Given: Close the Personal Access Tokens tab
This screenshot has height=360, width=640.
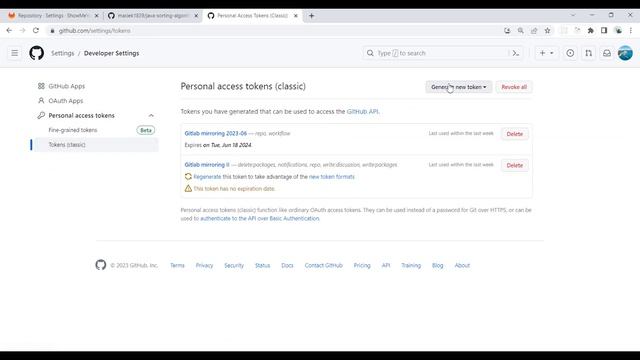Looking at the screenshot, I should (296, 16).
